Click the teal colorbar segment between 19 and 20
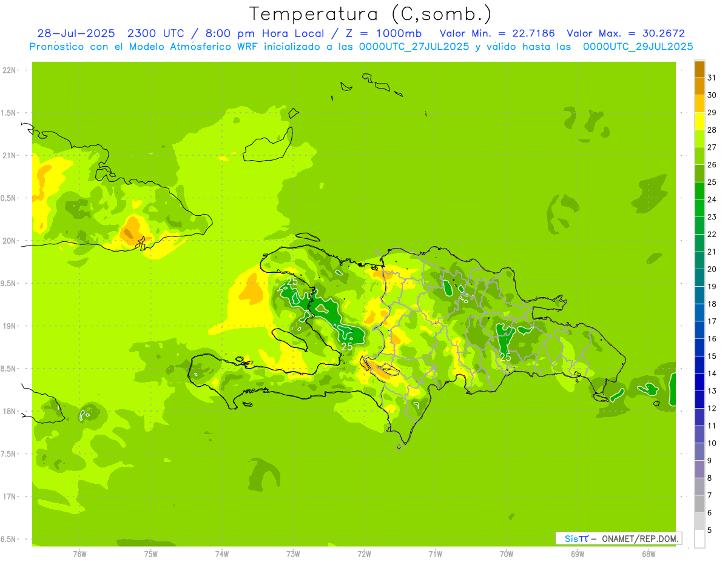Viewport: 728px width, 562px height. coord(699,278)
